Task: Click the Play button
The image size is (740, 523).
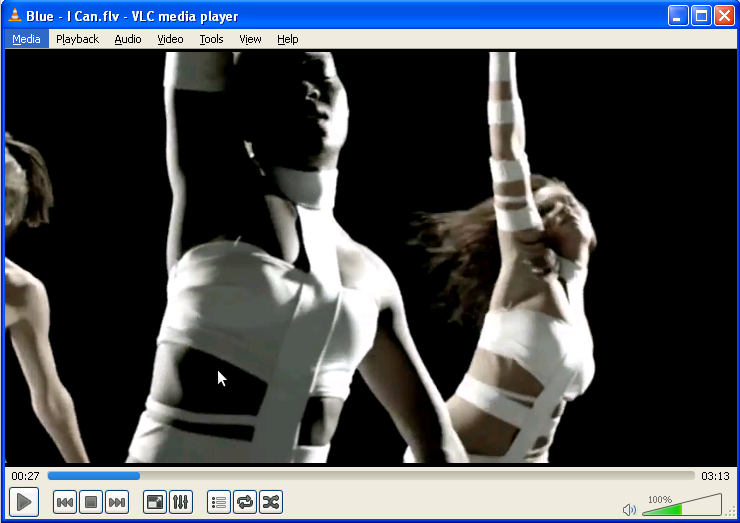Action: 24,502
